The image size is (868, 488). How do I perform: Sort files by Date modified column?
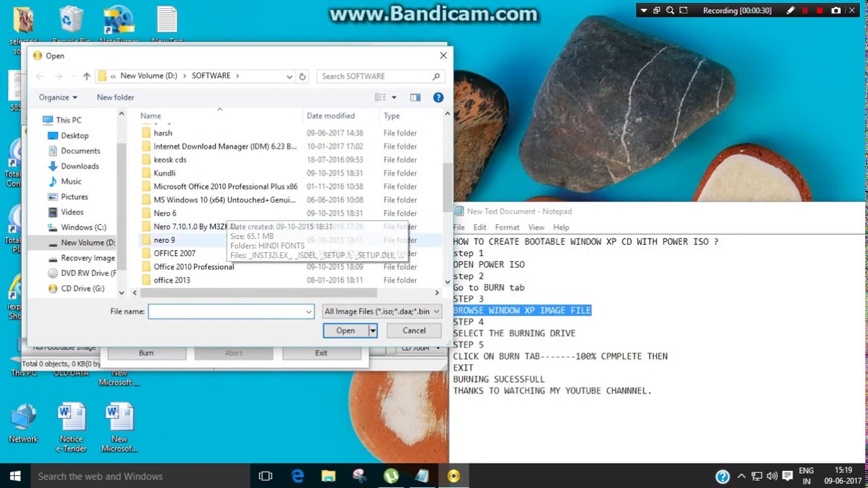(x=330, y=116)
